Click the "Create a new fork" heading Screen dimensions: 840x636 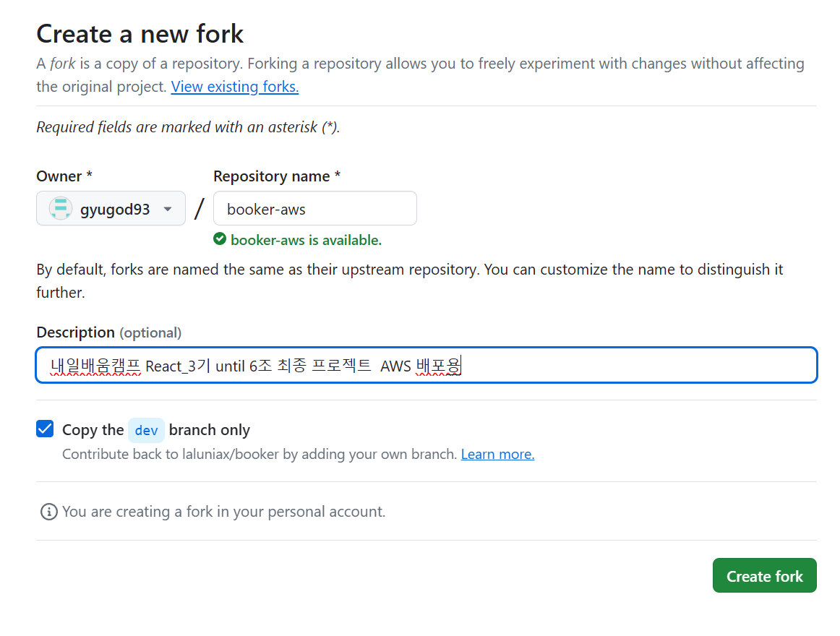140,34
